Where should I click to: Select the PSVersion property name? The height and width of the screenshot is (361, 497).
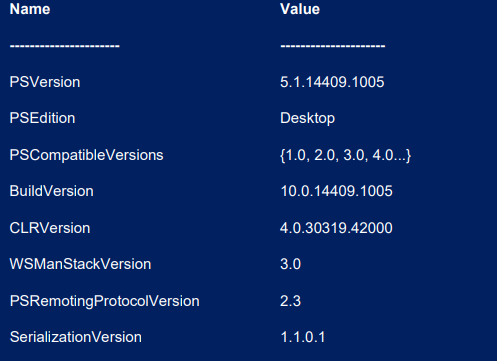[x=45, y=82]
